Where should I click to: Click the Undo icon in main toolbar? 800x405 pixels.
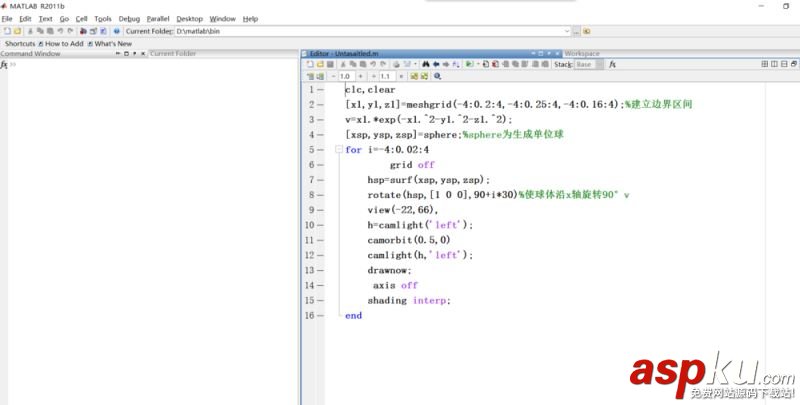(x=60, y=31)
